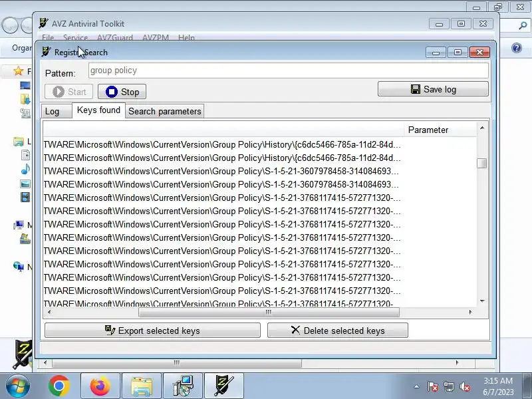Viewport: 532px width, 399px height.
Task: Click Computer icon in Explorer sidebar
Action: [19, 225]
